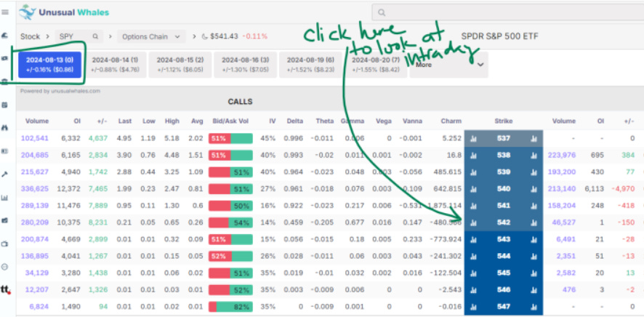The height and width of the screenshot is (317, 644).
Task: Click the Strike column header
Action: [503, 121]
